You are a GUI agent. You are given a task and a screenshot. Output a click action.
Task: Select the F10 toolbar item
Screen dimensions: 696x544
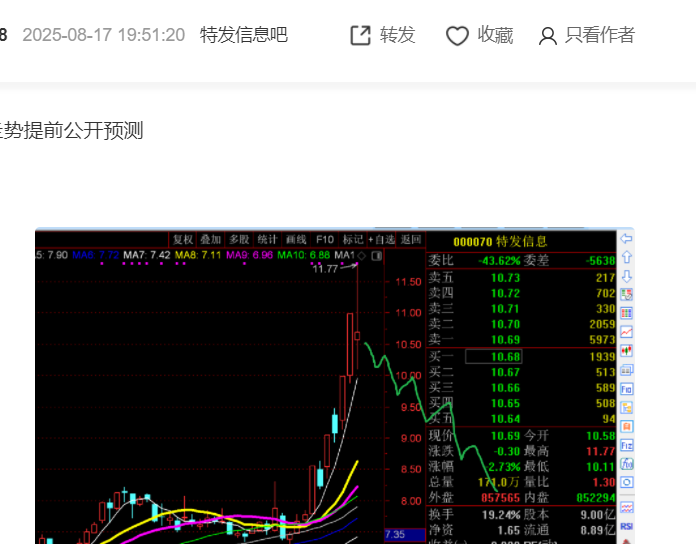[x=324, y=240]
